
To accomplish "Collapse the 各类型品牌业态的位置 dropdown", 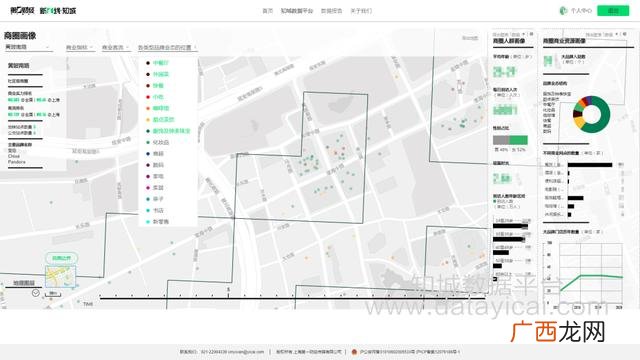I will coord(167,48).
